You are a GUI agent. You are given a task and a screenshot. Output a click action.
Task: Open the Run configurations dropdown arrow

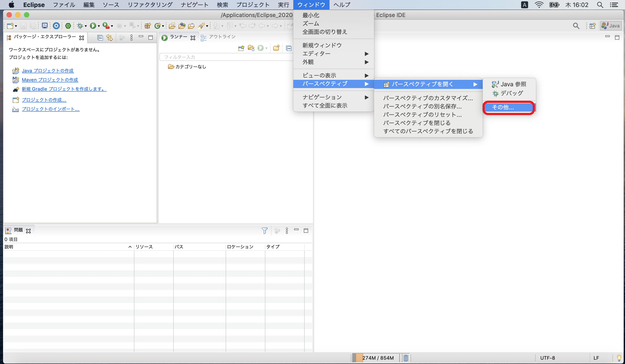[x=99, y=26]
